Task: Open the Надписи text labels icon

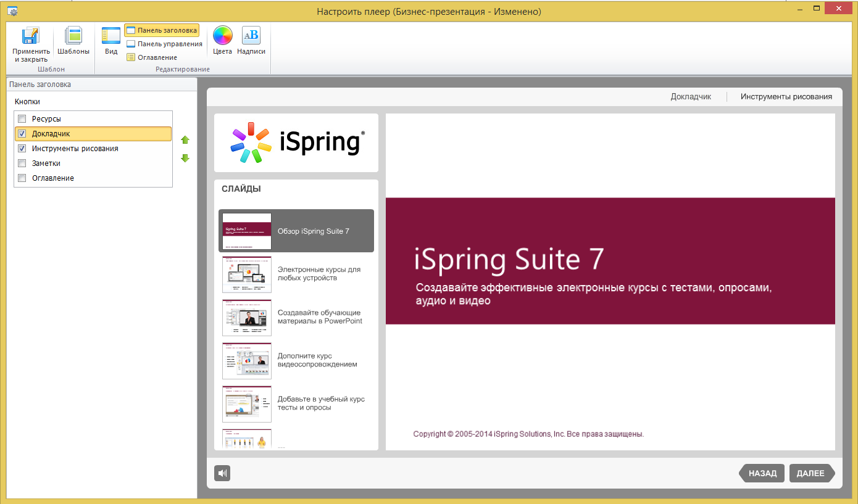Action: tap(251, 36)
